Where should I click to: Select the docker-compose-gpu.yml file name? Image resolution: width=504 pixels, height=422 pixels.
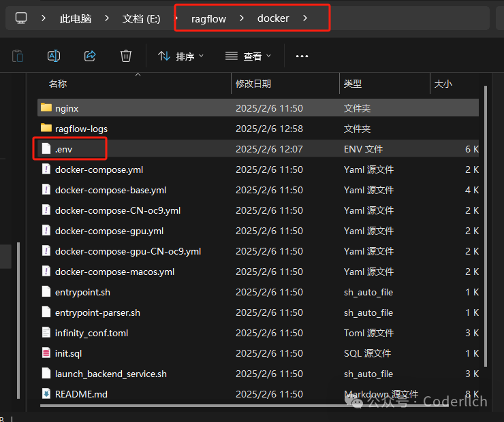click(109, 231)
